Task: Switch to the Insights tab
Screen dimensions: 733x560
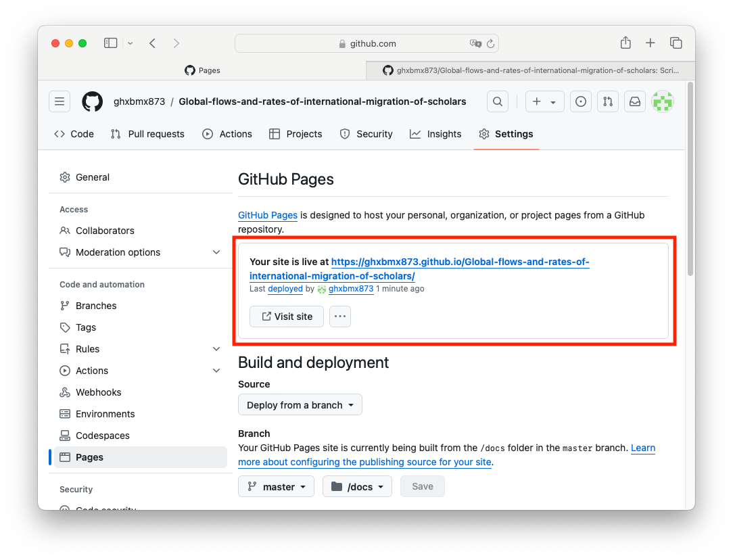Action: [x=435, y=134]
